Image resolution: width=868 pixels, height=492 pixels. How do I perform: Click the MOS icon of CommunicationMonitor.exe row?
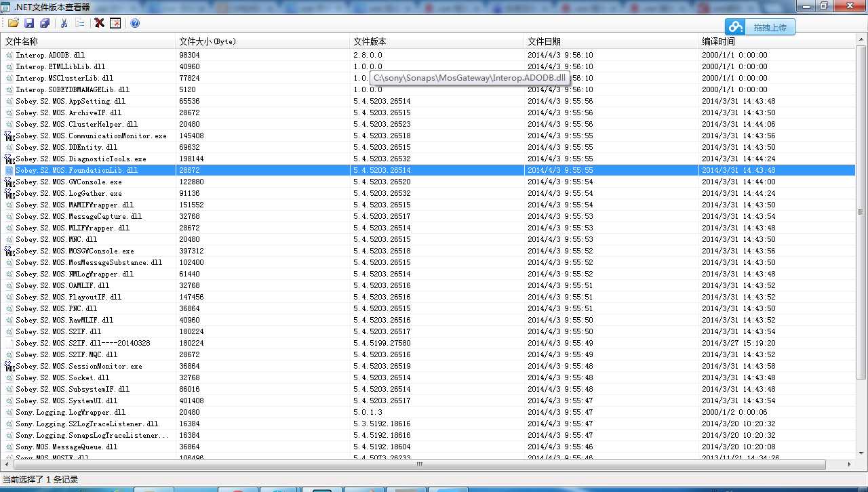9,136
